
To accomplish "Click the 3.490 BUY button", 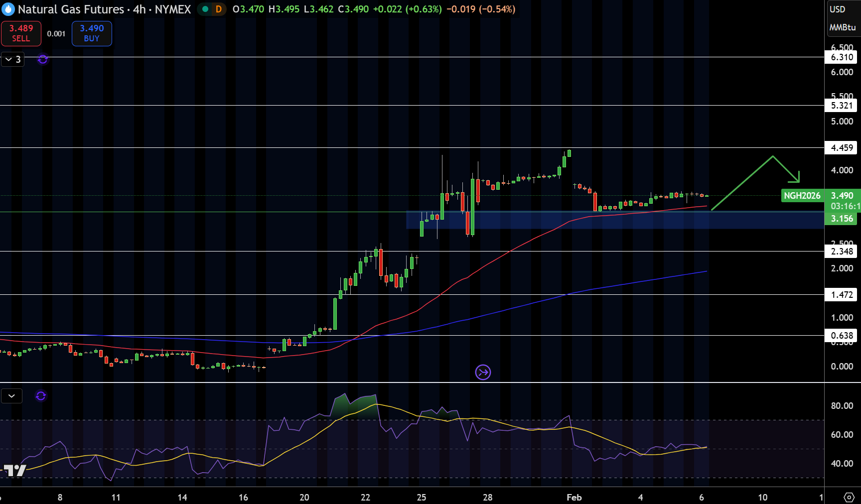I will tap(92, 33).
